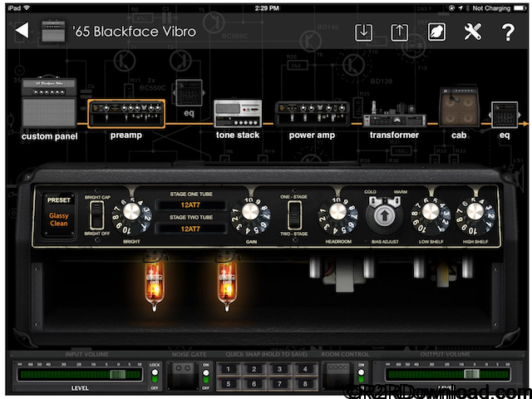Select Quick Snap slot 5
Screen dimensions: 532x399
tap(229, 384)
